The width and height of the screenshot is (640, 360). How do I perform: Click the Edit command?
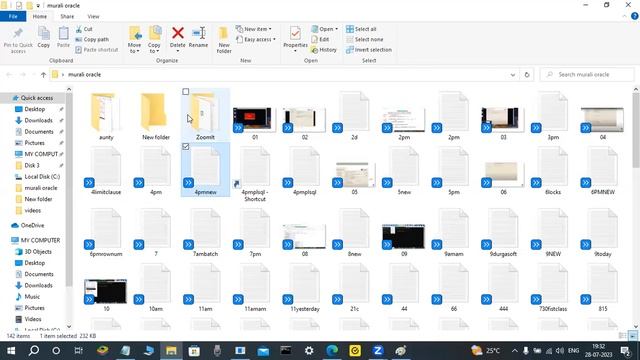click(320, 39)
